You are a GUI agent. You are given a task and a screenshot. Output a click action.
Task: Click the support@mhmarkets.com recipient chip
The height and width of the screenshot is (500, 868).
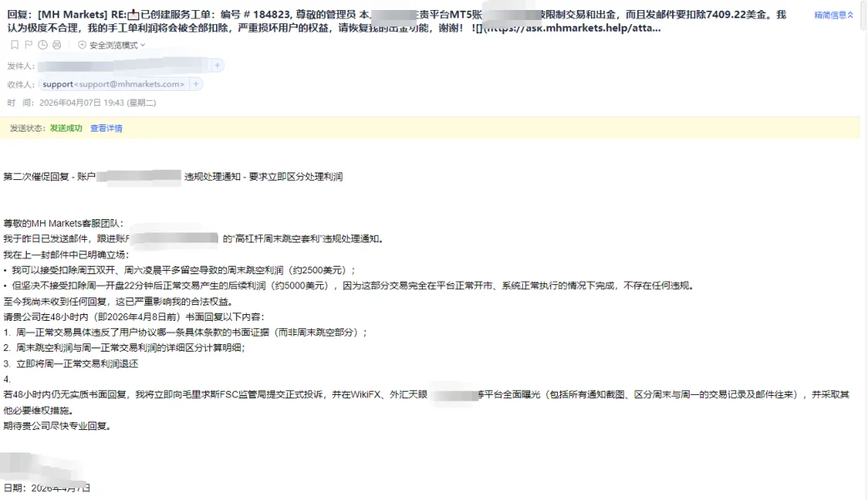tap(113, 84)
